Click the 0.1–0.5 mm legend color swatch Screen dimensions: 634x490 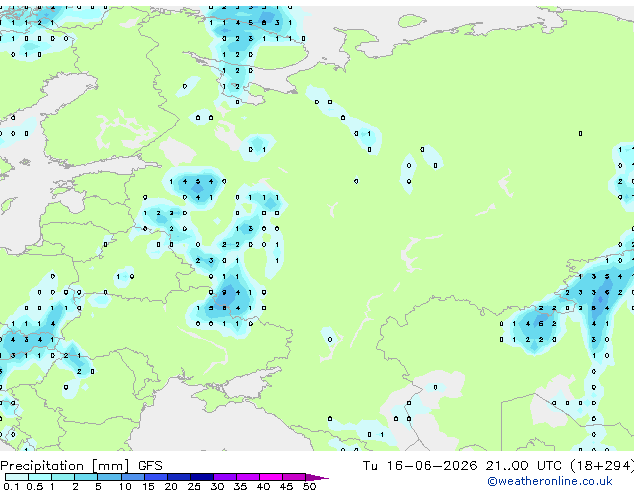click(17, 477)
